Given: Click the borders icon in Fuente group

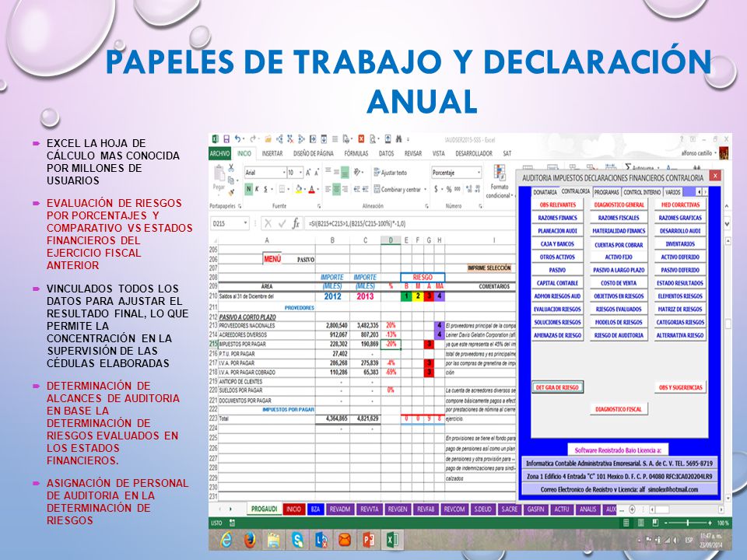Looking at the screenshot, I should point(282,189).
